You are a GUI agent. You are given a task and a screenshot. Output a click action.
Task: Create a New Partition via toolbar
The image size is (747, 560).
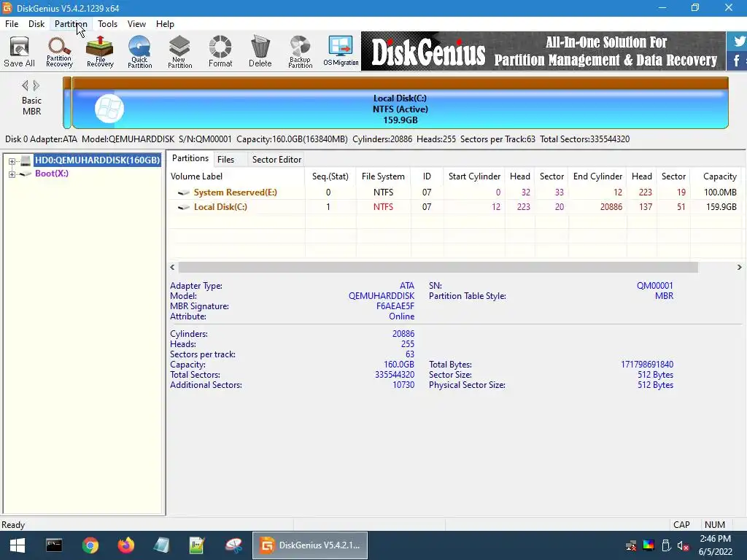179,52
